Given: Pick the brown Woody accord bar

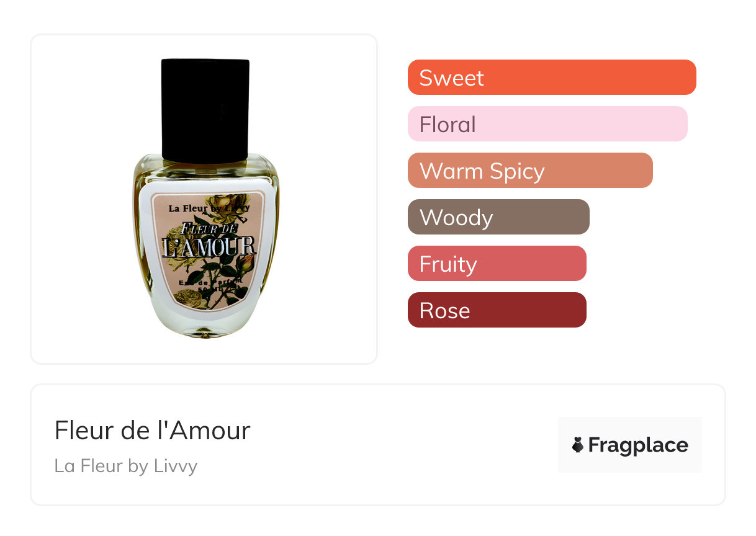Looking at the screenshot, I should 498,217.
